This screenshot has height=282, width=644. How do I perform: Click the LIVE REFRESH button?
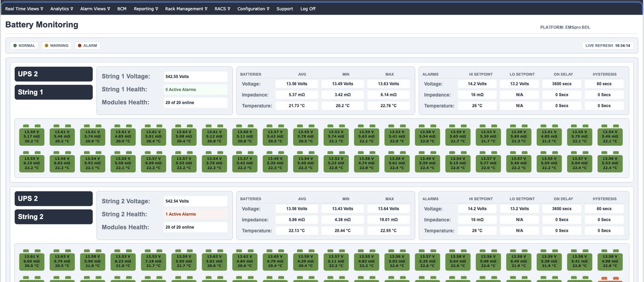[608, 46]
